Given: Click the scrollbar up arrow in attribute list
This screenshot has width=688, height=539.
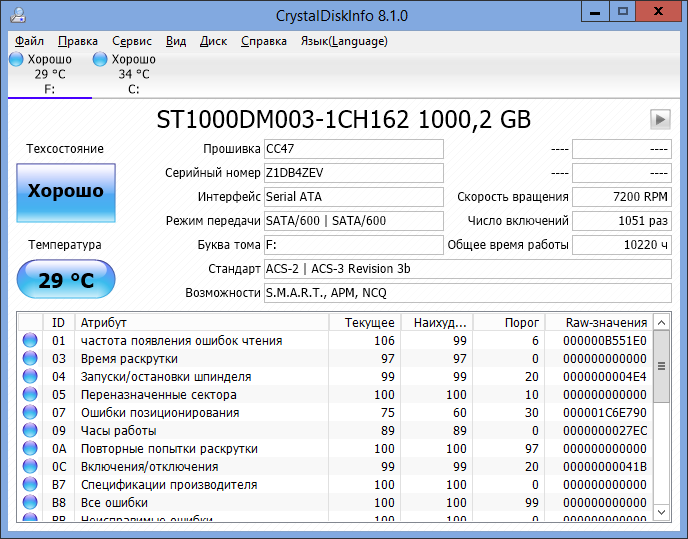Looking at the screenshot, I should (662, 323).
